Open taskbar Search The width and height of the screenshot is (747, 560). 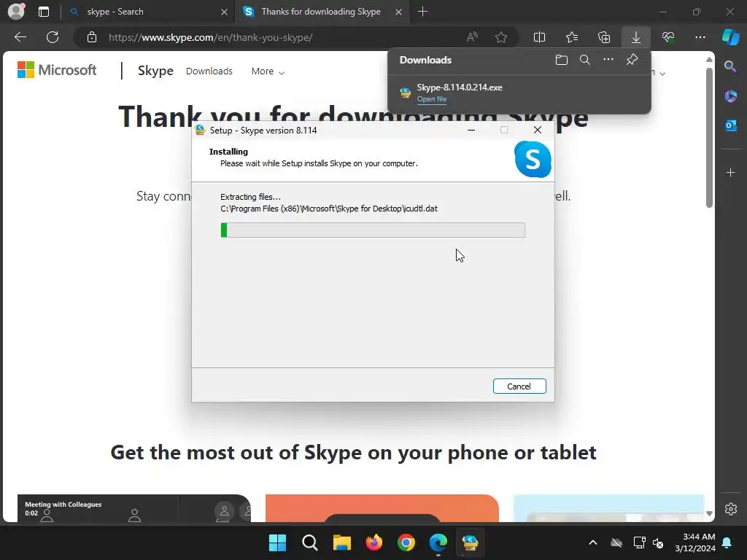point(309,542)
